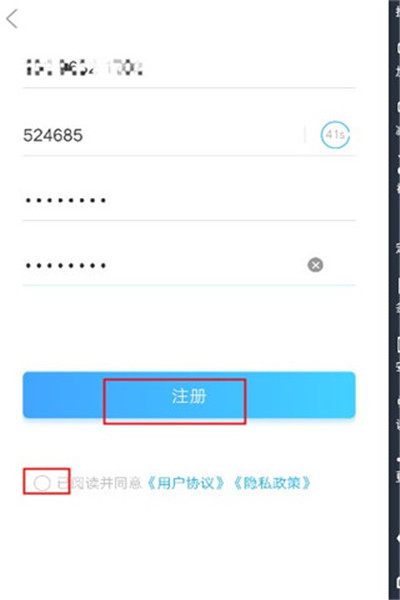Viewport: 400px width, 600px height.
Task: Place cursor after the confirm password dots
Action: [108, 265]
